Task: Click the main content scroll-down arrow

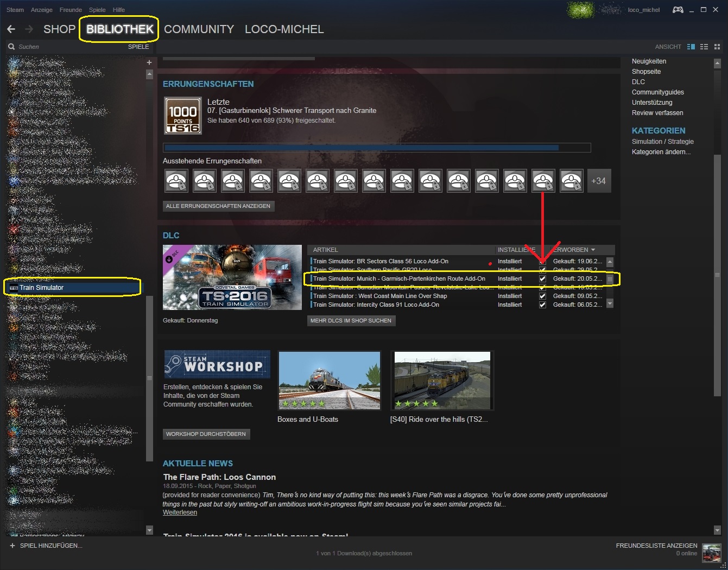Action: tap(717, 530)
